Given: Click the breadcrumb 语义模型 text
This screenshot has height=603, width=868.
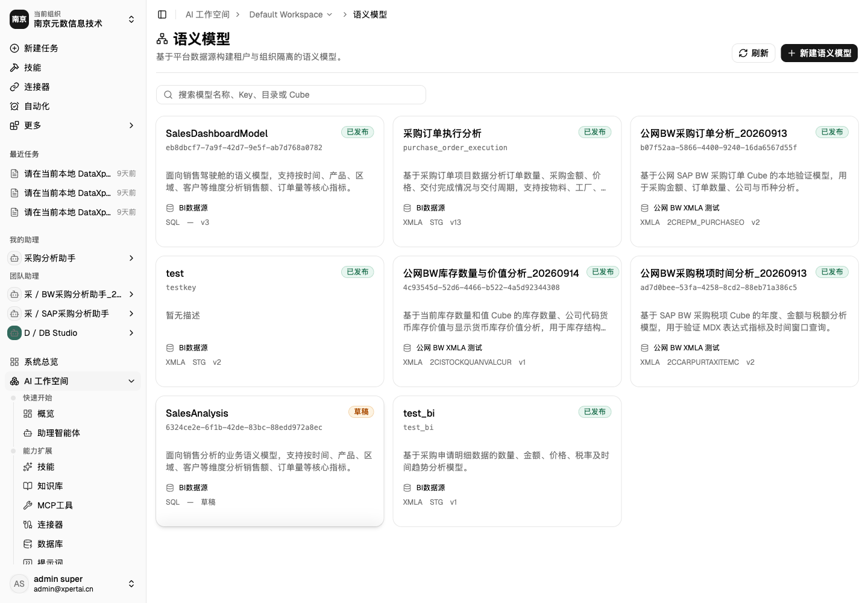Looking at the screenshot, I should point(370,14).
